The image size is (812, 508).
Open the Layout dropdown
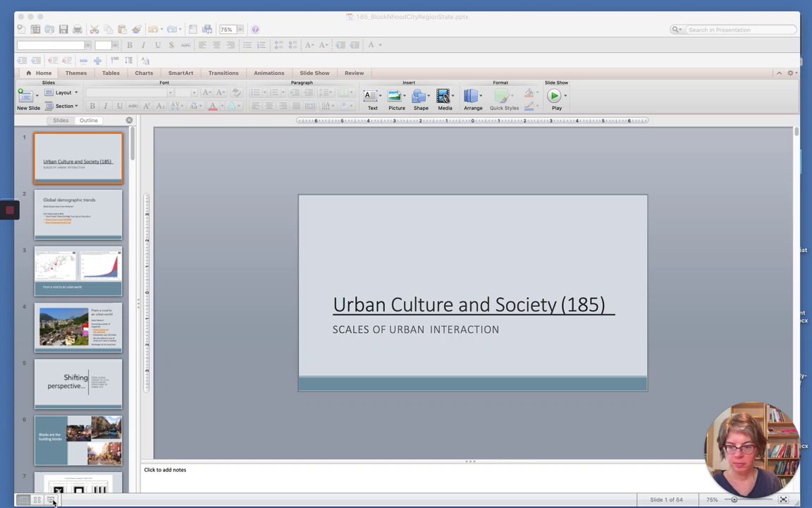pyautogui.click(x=61, y=92)
